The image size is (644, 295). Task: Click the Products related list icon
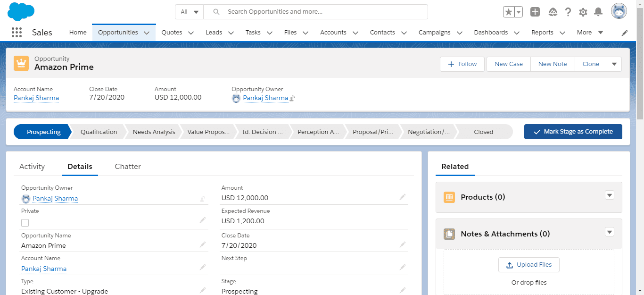(449, 197)
